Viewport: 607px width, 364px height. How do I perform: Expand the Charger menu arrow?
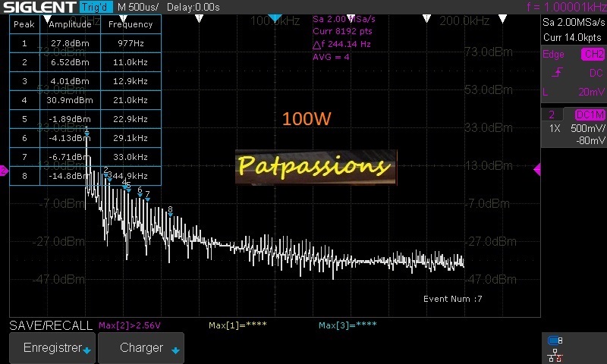point(175,350)
